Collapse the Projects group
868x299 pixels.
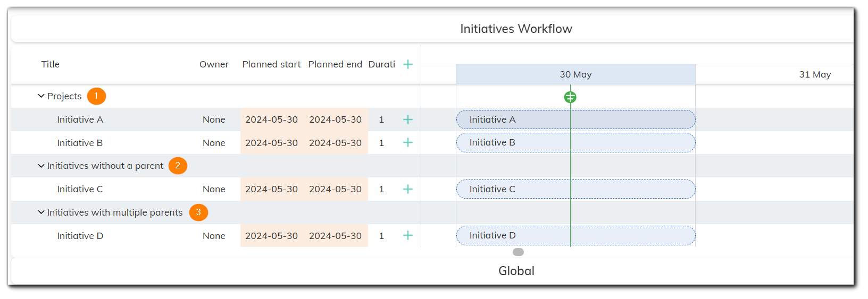pyautogui.click(x=41, y=96)
